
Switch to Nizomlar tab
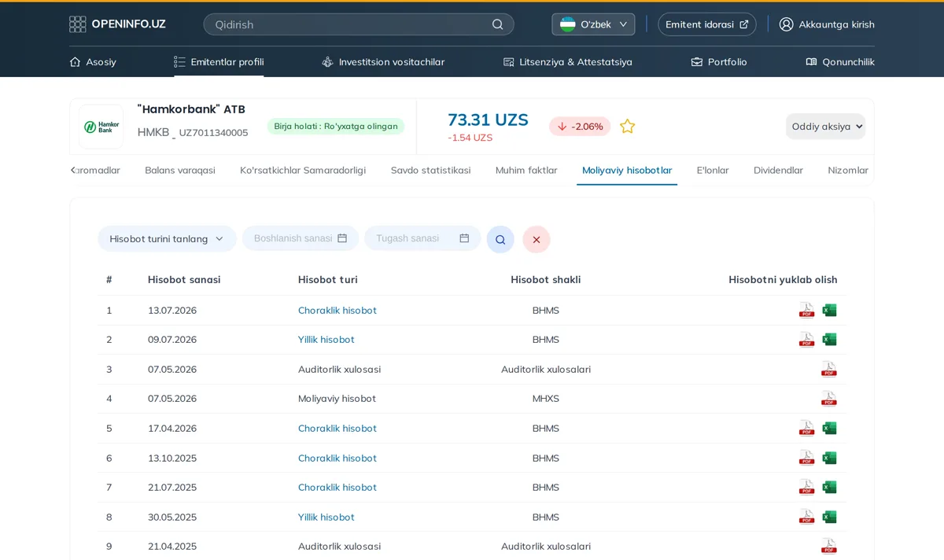coord(848,170)
